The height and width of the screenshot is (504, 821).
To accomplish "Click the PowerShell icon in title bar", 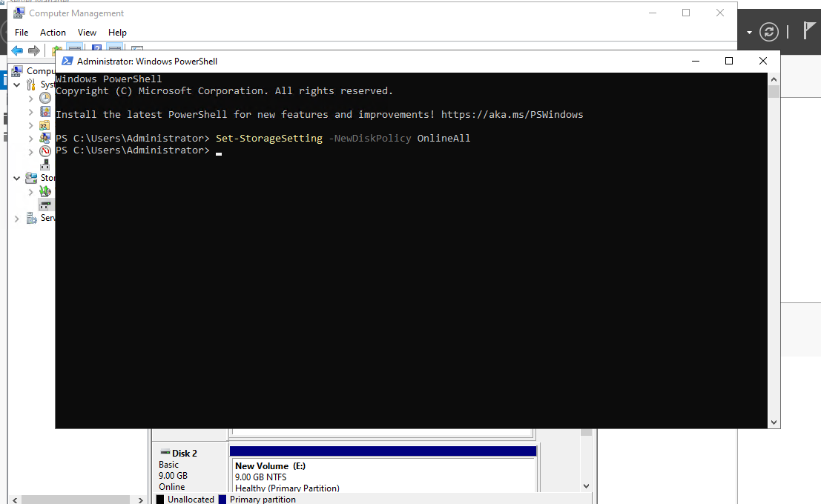I will pyautogui.click(x=67, y=61).
